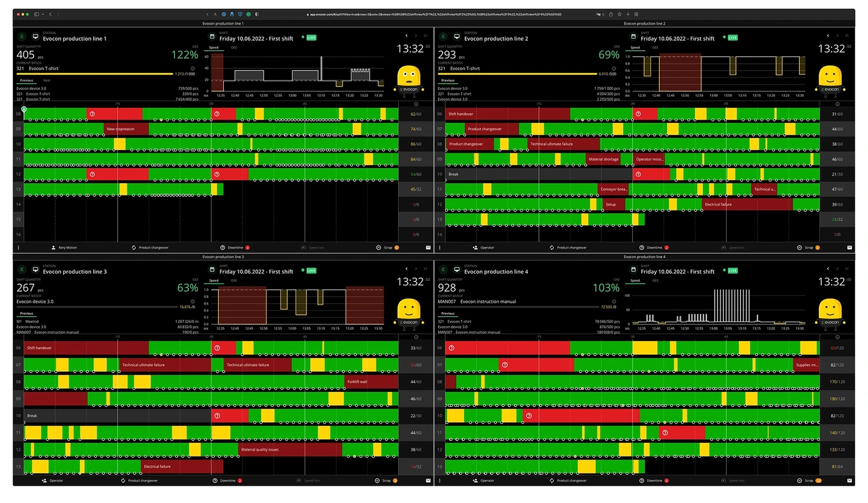This screenshot has width=868, height=503.
Task: Open the shift calendar icon in line 1
Action: point(212,37)
